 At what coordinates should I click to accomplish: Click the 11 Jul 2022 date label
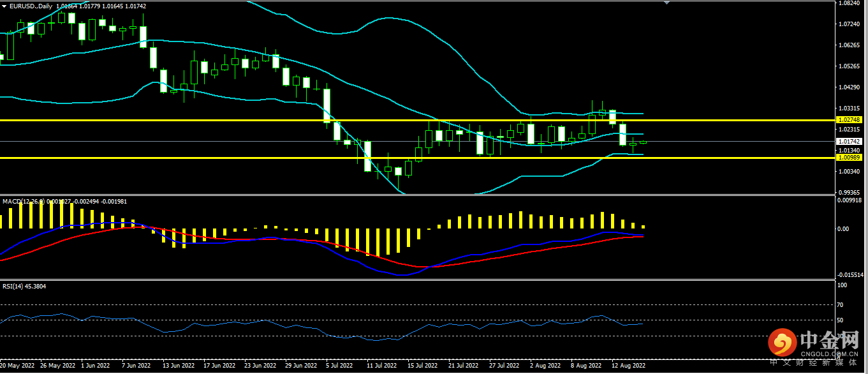tap(383, 366)
